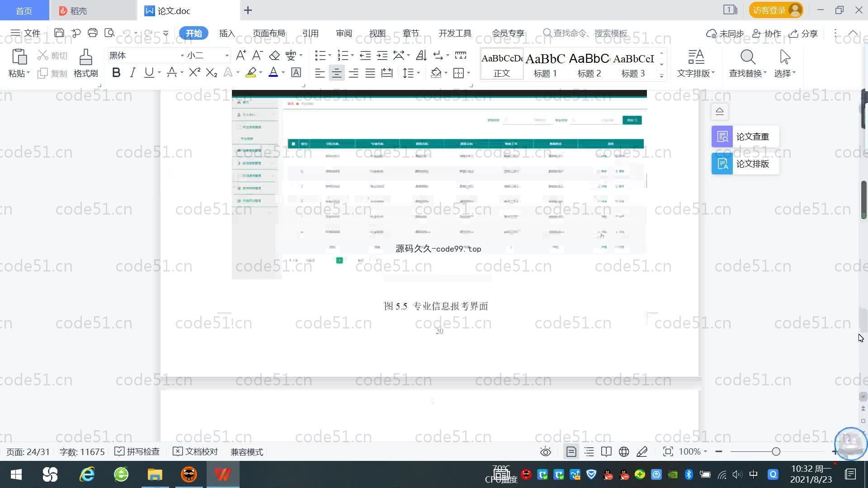Screen dimensions: 868x488
Task: Open the font color dropdown arrow
Action: [283, 73]
